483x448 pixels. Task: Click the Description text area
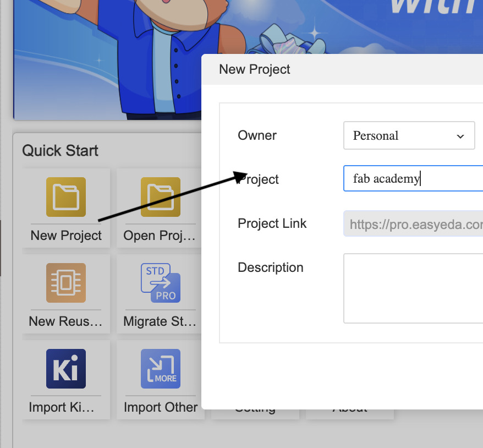[x=413, y=288]
